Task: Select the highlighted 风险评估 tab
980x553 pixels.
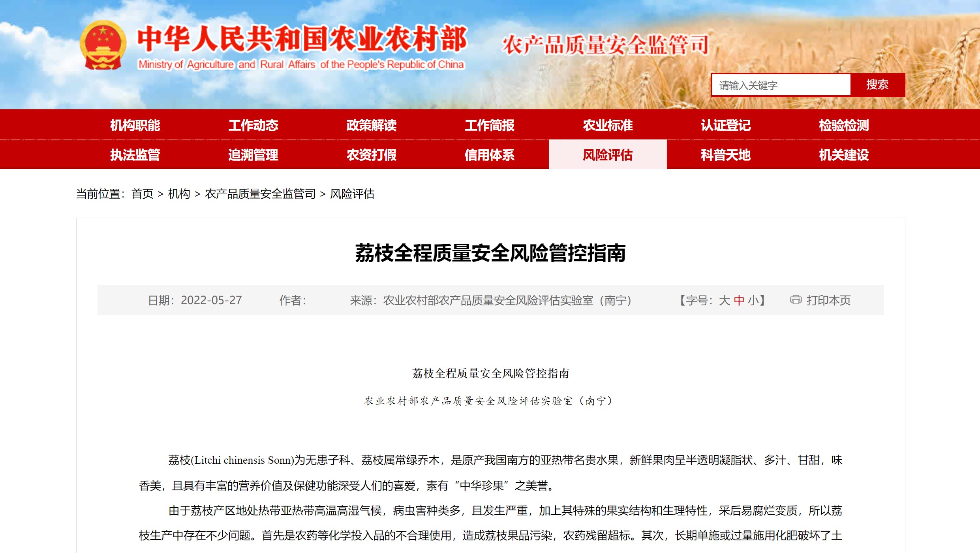Action: pyautogui.click(x=608, y=155)
